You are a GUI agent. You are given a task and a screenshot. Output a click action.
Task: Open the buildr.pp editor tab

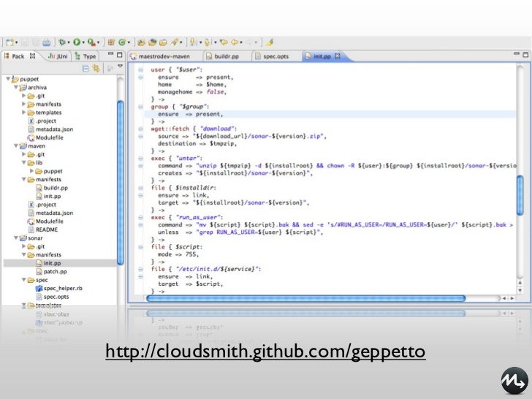coord(223,56)
